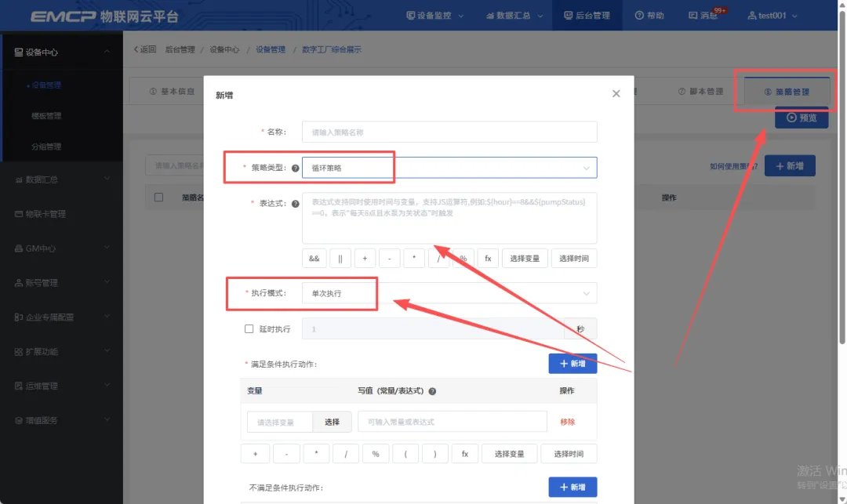847x504 pixels.
Task: Expand the 数据汇总 top menu
Action: (514, 16)
